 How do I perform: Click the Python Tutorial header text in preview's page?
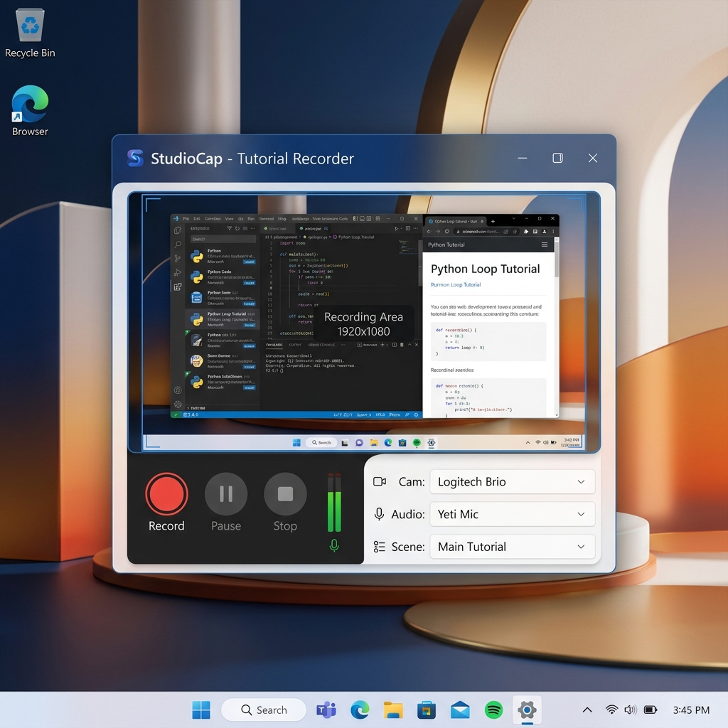446,245
